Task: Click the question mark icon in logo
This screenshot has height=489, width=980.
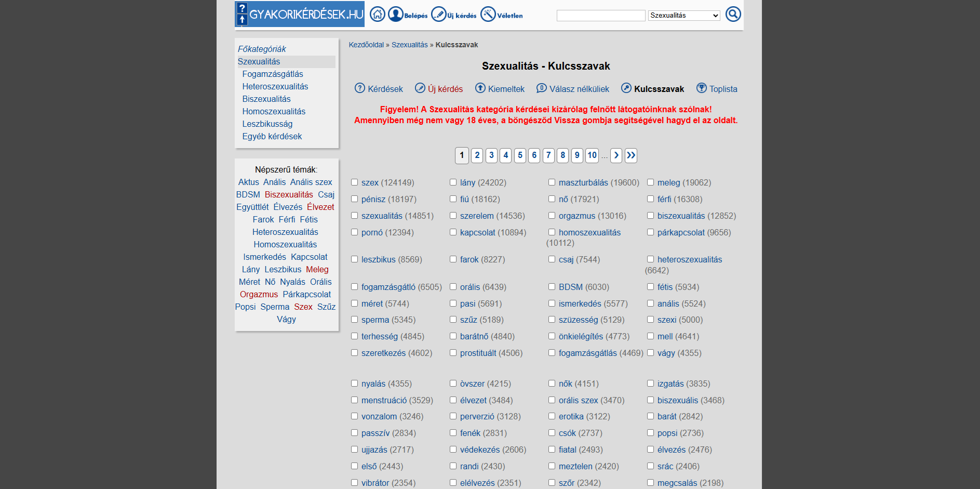Action: coord(242,8)
